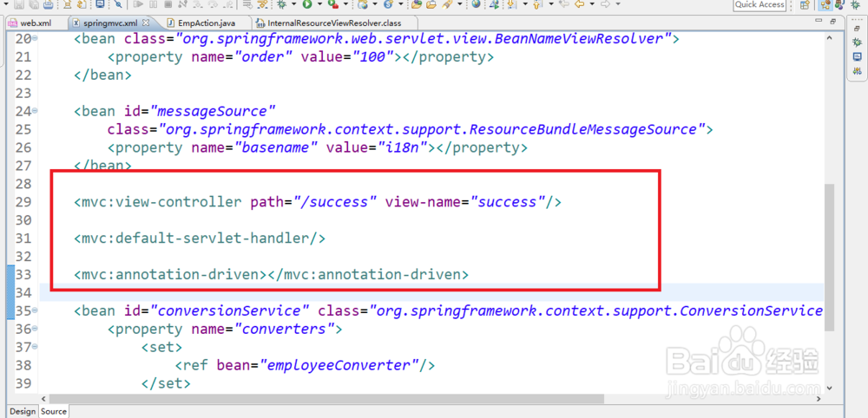868x418 pixels.
Task: Click the green Run icon
Action: pos(307,4)
